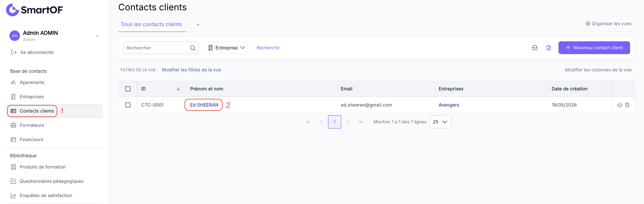This screenshot has width=644, height=204.
Task: Click the 19/05/2026 date cell
Action: [x=564, y=105]
